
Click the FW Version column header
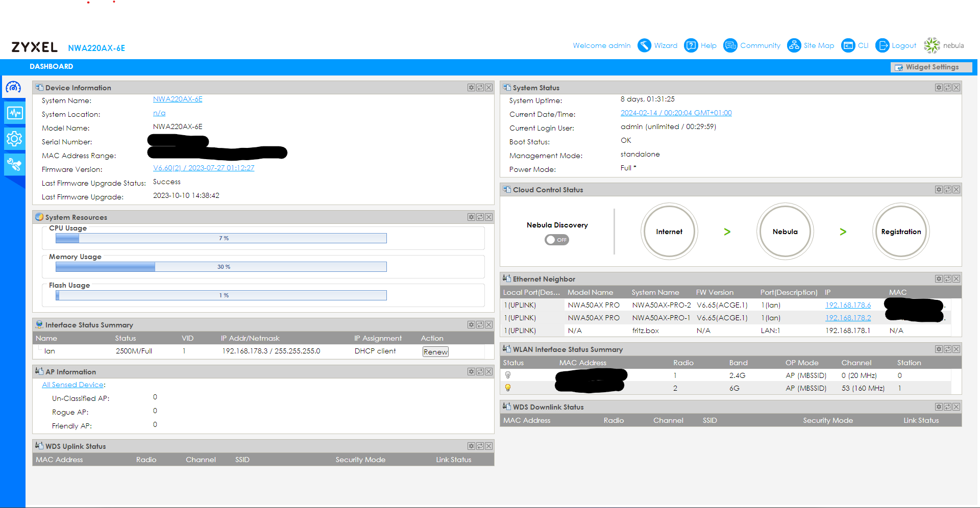(x=715, y=292)
